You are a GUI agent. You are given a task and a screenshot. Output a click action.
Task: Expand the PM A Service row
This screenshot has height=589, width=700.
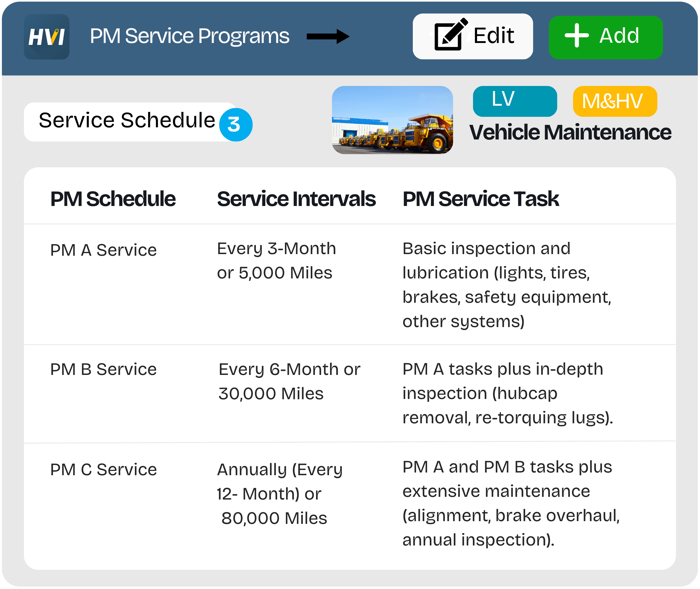click(x=103, y=249)
